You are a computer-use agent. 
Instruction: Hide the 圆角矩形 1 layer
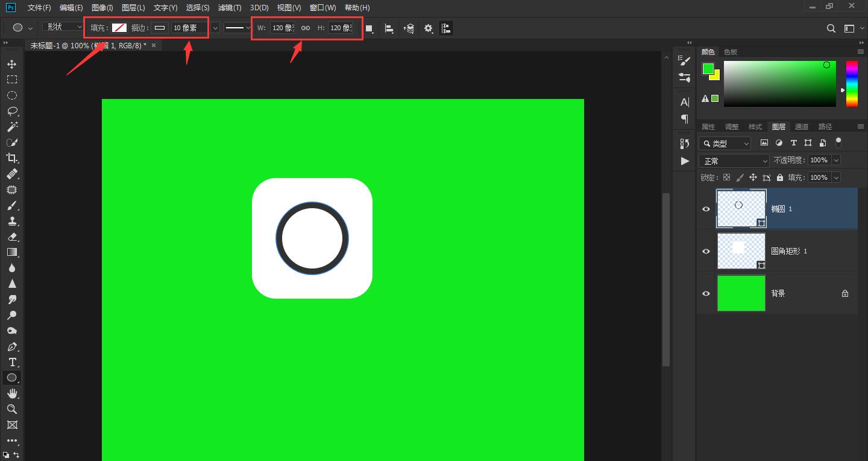pyautogui.click(x=706, y=251)
